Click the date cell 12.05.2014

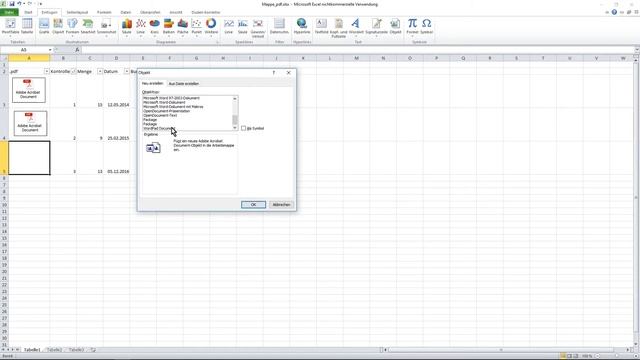118,105
